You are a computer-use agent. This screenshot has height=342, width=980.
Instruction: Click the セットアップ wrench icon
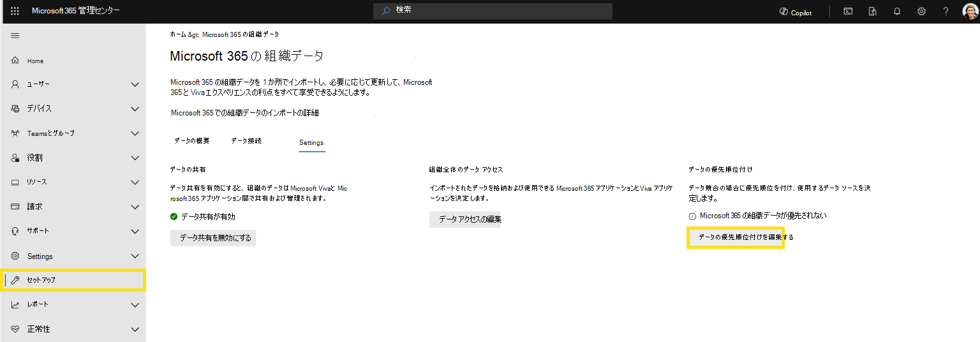click(x=15, y=279)
